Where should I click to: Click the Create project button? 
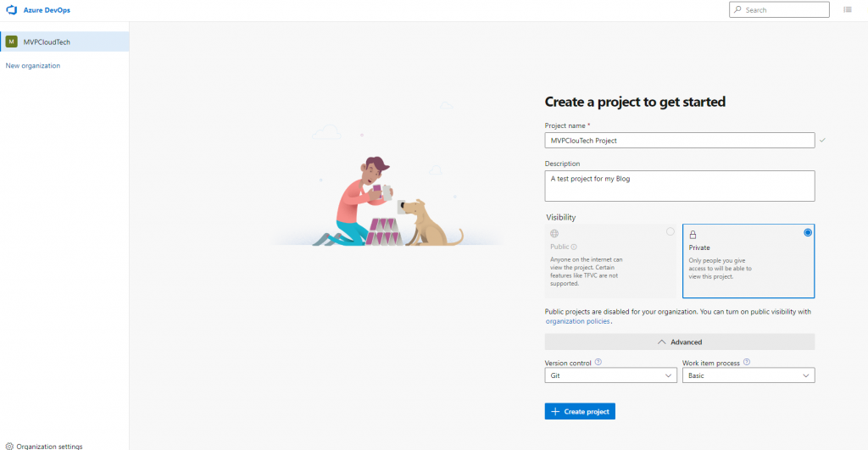coord(580,411)
